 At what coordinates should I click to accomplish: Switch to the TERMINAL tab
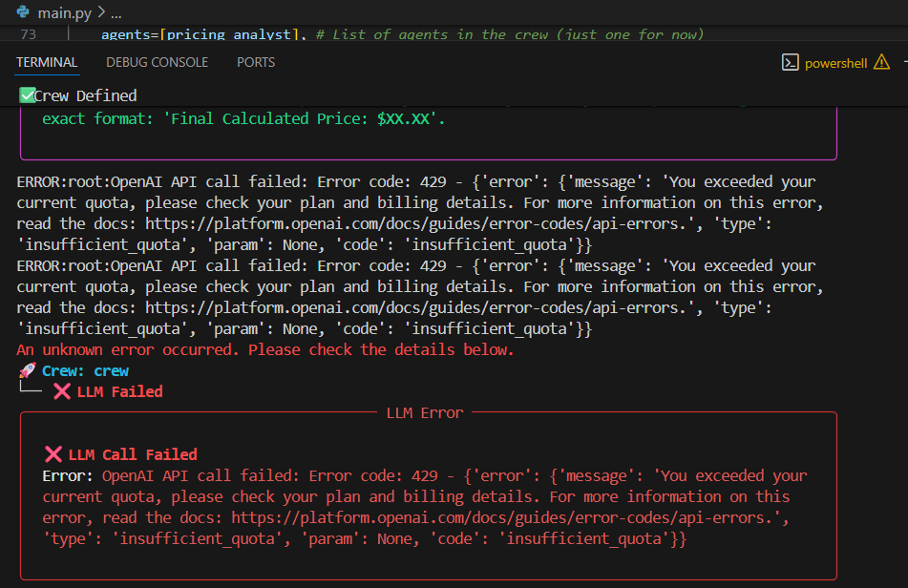[47, 62]
